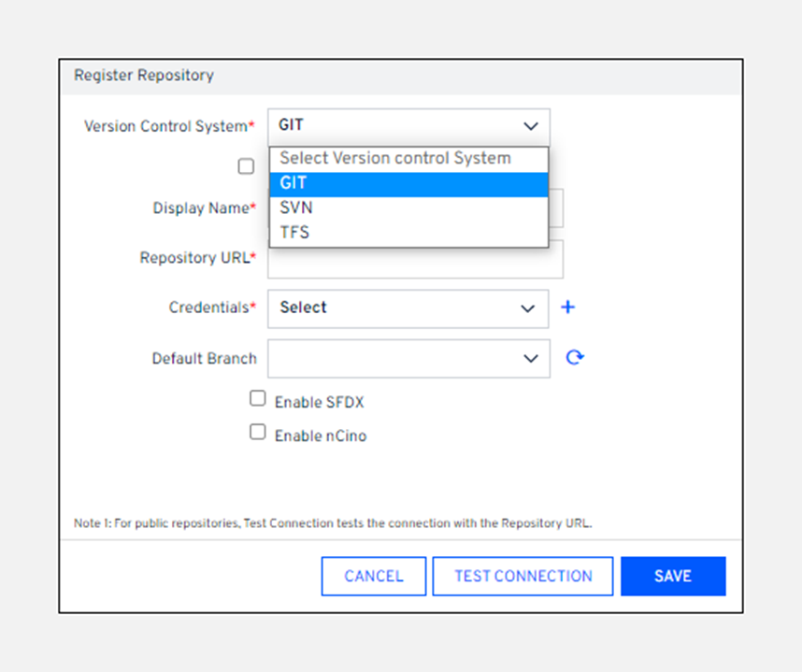Click the Register Repository dialog title

pos(144,76)
